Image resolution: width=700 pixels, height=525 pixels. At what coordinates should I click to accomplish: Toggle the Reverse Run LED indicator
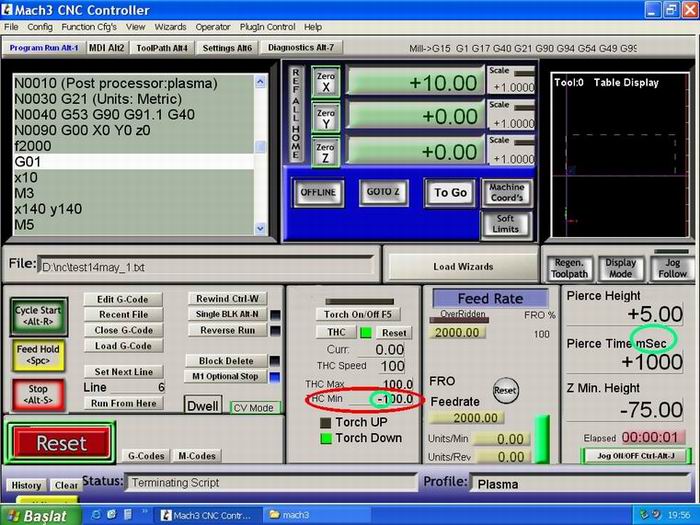tap(275, 331)
